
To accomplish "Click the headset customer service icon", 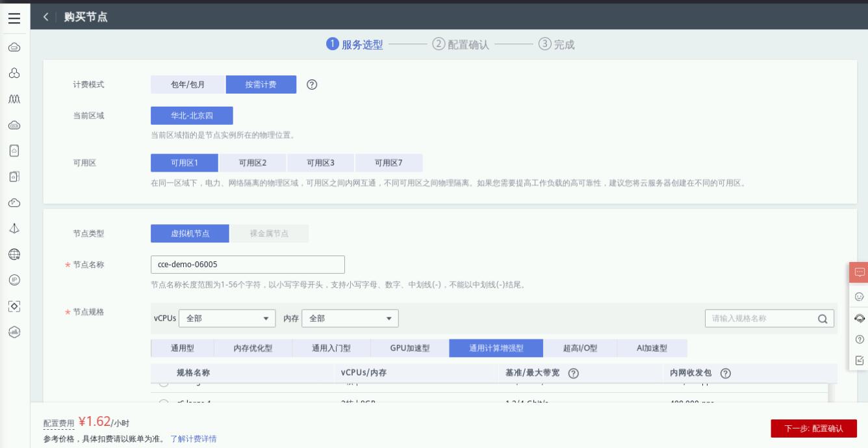I will point(859,318).
